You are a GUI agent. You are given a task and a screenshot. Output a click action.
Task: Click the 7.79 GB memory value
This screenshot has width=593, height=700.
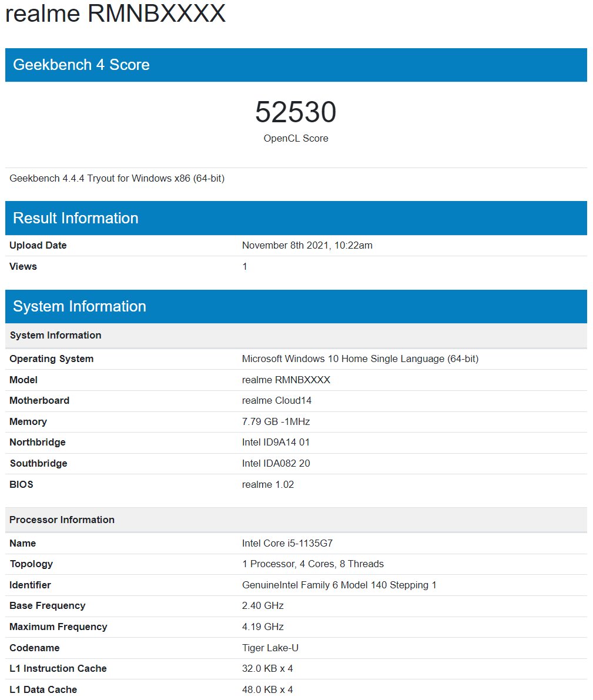pyautogui.click(x=276, y=422)
